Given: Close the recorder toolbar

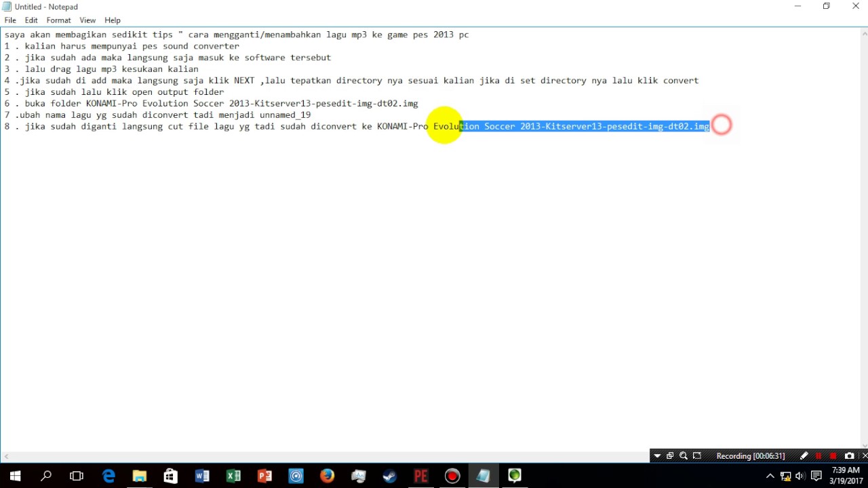Looking at the screenshot, I should point(864,456).
